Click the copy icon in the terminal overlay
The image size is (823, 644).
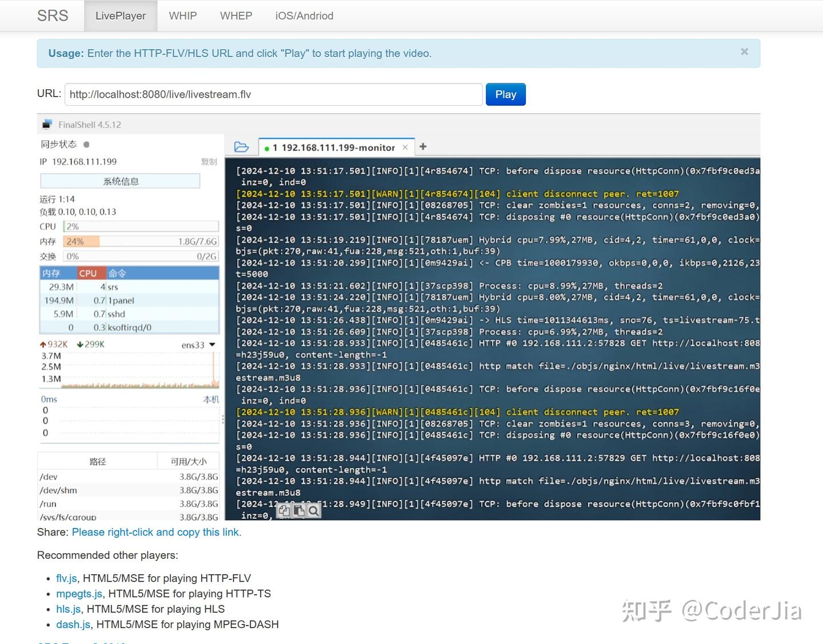[x=284, y=511]
